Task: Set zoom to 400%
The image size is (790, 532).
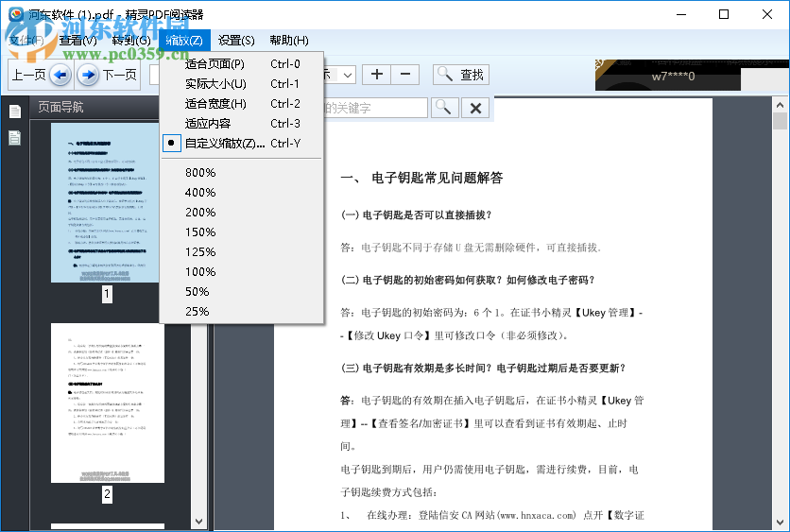Action: coord(241,193)
